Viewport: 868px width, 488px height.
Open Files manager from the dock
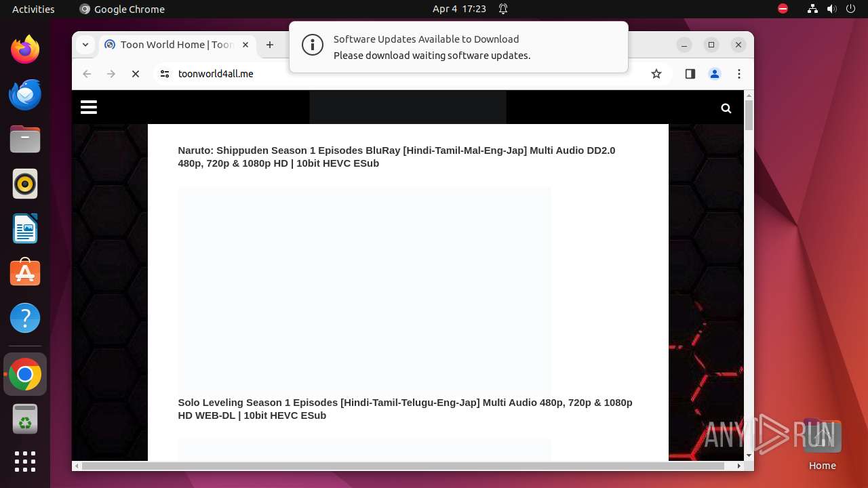pyautogui.click(x=25, y=139)
